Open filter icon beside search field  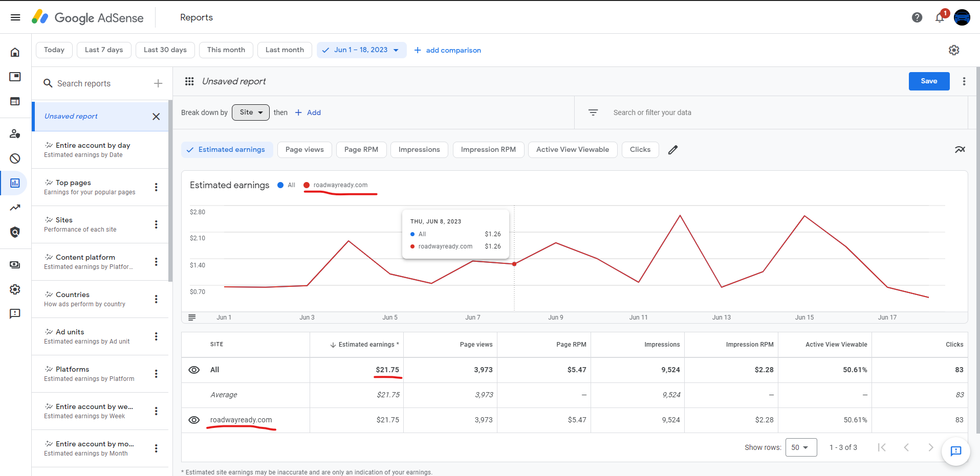[x=593, y=112]
